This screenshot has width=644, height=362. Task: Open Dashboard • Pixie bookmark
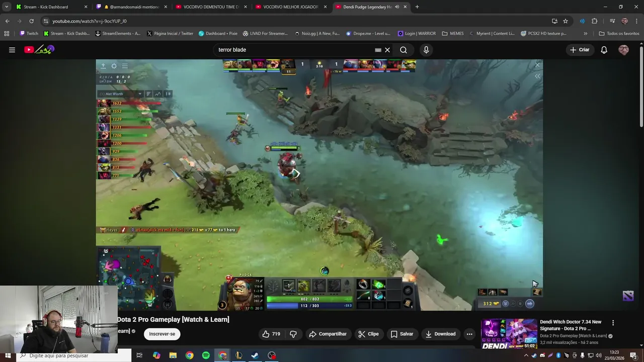(218, 33)
